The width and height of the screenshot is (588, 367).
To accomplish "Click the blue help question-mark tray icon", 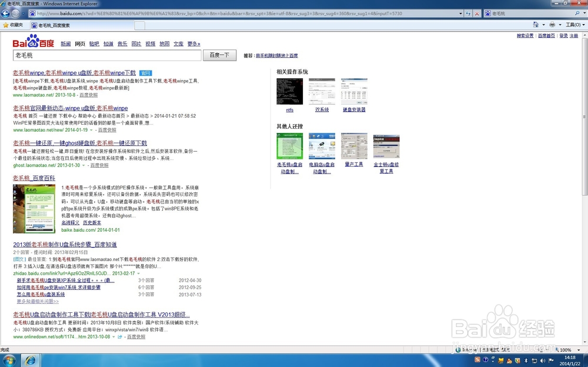I will [x=485, y=361].
